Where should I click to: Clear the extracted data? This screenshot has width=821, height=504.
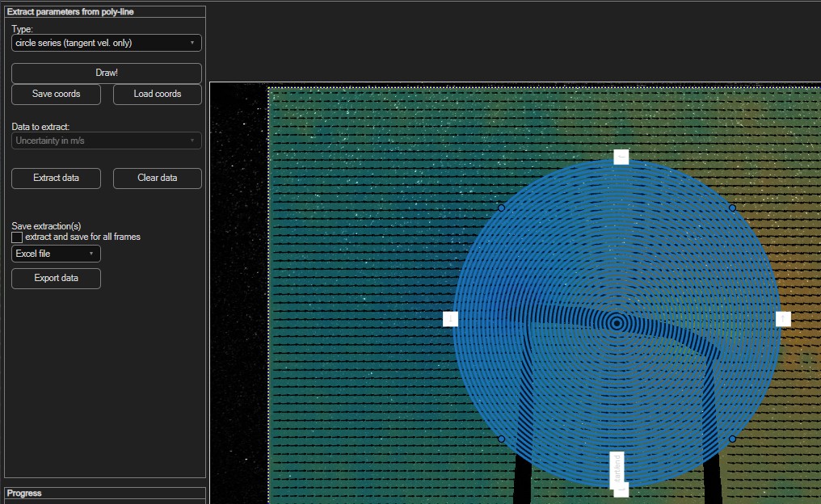click(x=157, y=178)
